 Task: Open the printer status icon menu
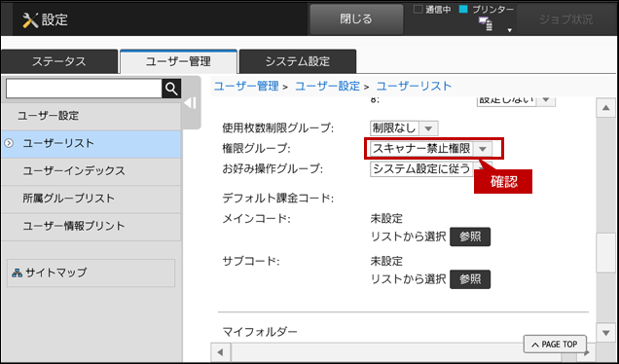tap(486, 24)
